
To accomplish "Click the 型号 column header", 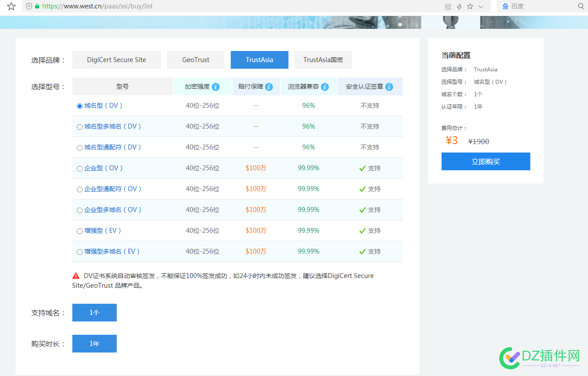I will (122, 86).
